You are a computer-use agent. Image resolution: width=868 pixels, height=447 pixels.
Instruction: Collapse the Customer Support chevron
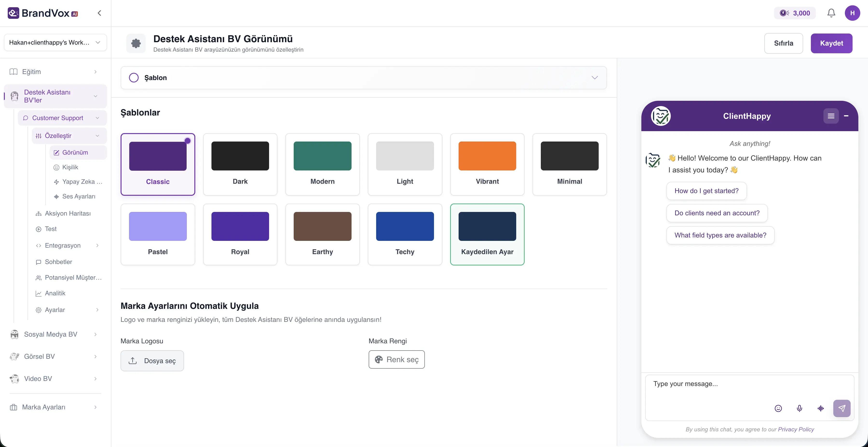tap(97, 118)
